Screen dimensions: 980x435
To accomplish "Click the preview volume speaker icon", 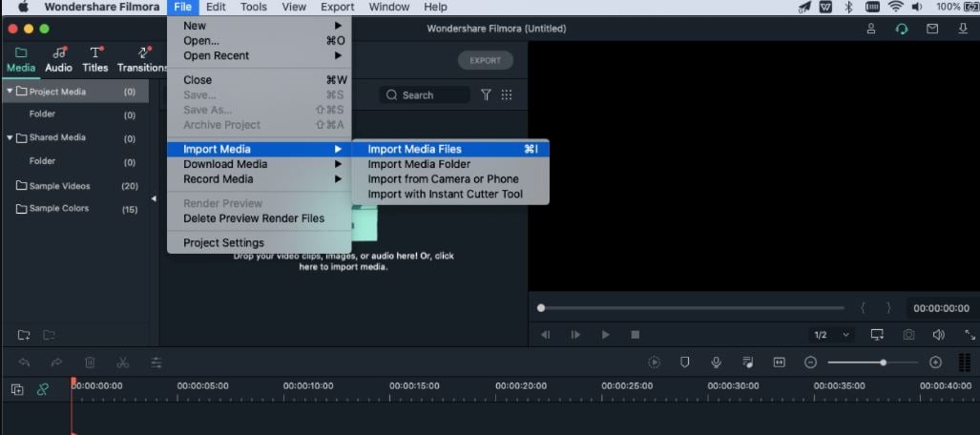I will [x=939, y=335].
